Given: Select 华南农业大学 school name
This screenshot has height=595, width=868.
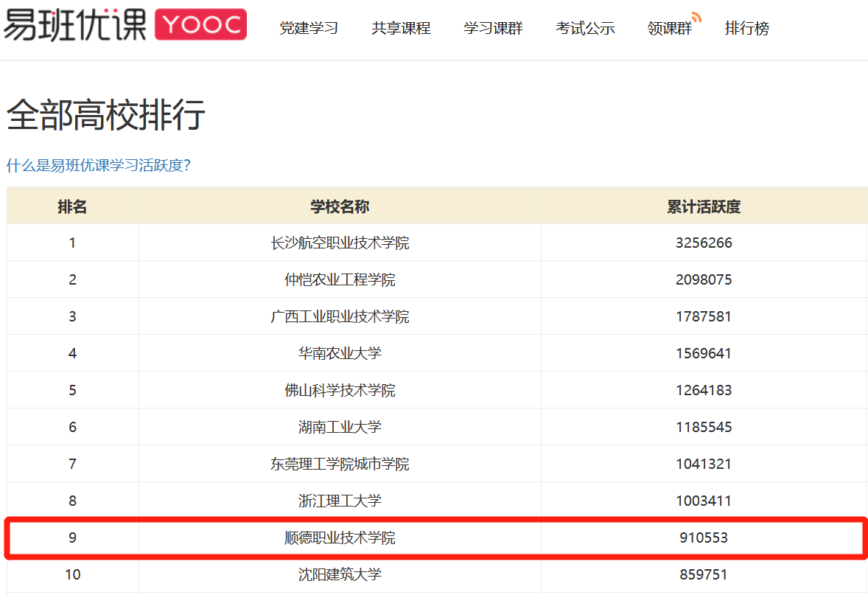Looking at the screenshot, I should pos(340,353).
